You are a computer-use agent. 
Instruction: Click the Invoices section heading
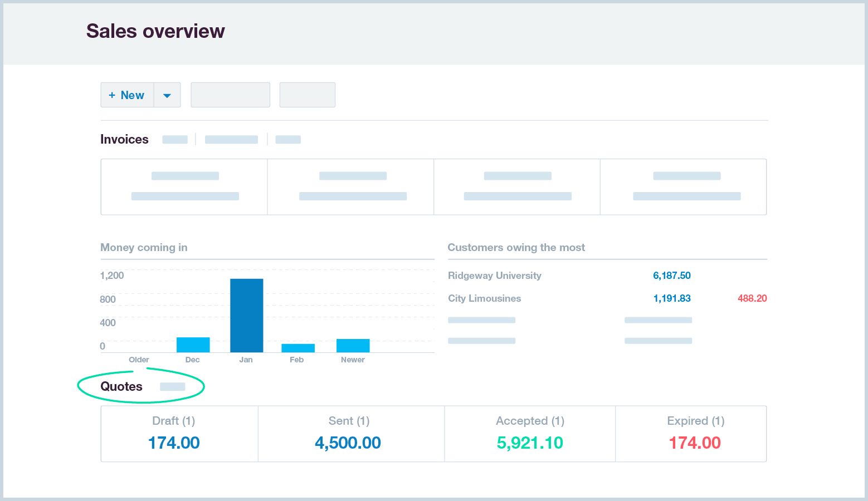pos(124,139)
